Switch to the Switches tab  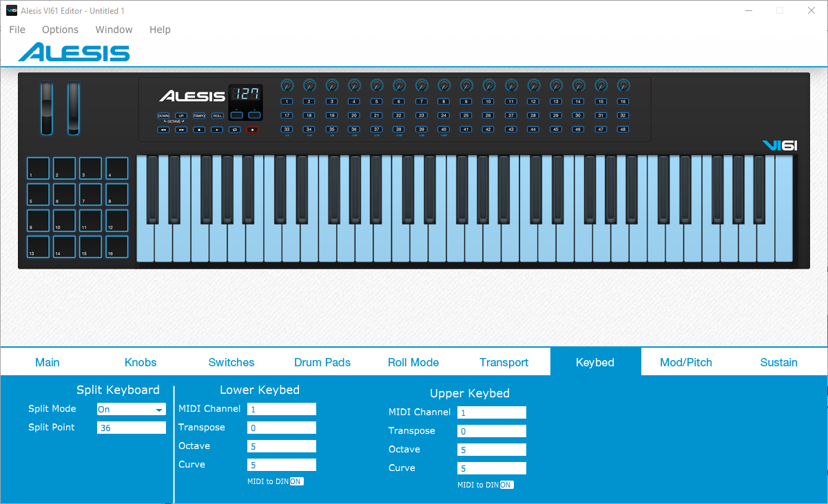231,362
